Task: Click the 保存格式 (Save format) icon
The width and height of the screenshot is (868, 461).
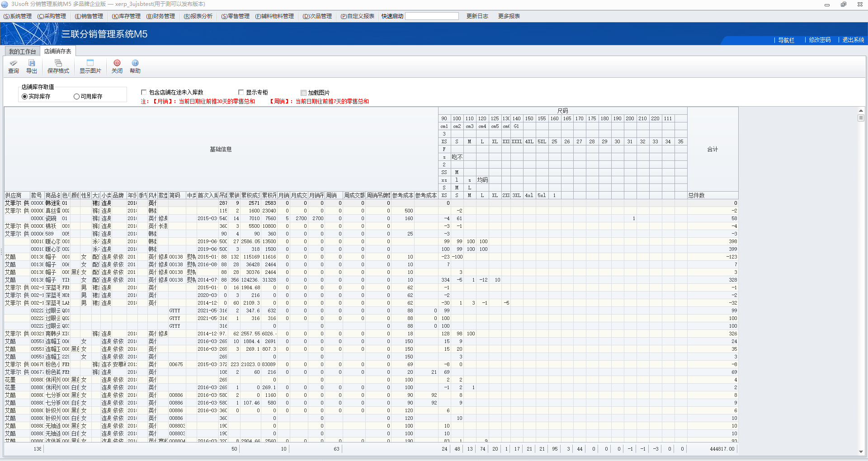Action: coord(58,66)
